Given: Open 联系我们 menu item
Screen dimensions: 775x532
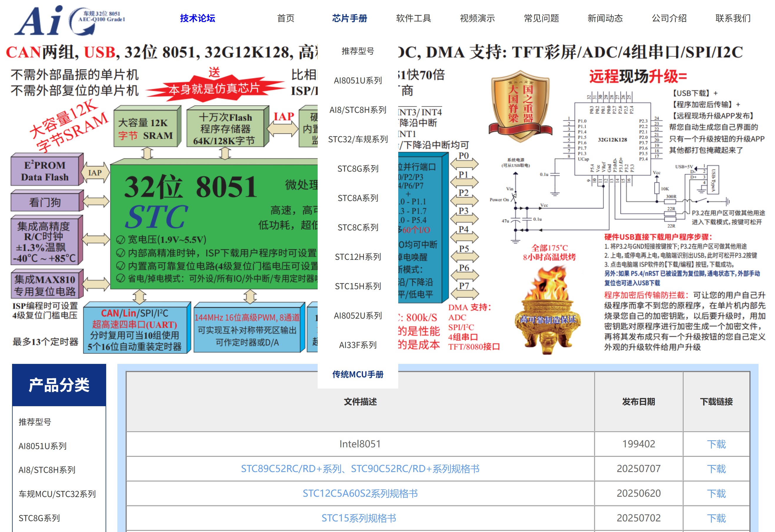Looking at the screenshot, I should [x=733, y=18].
